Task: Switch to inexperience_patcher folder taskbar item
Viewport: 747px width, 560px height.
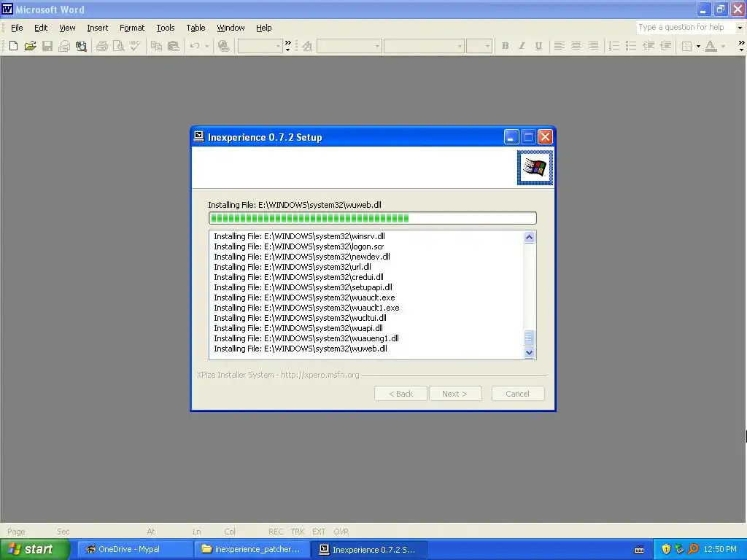Action: pyautogui.click(x=252, y=549)
